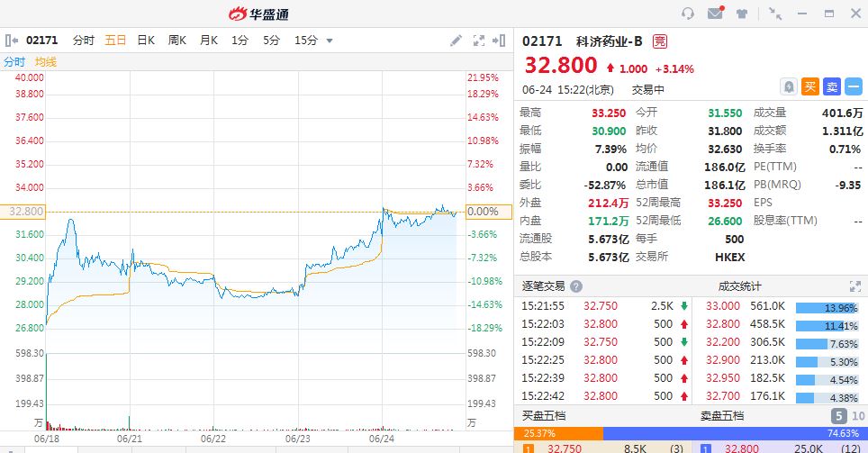The image size is (868, 453).
Task: Expand the 成交统计 panel
Action: click(x=854, y=286)
